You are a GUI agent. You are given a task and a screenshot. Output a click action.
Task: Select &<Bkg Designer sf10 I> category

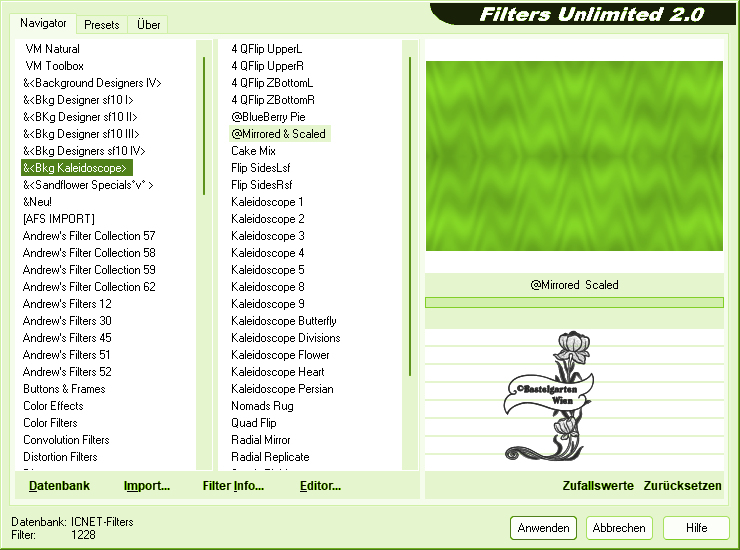click(x=78, y=100)
